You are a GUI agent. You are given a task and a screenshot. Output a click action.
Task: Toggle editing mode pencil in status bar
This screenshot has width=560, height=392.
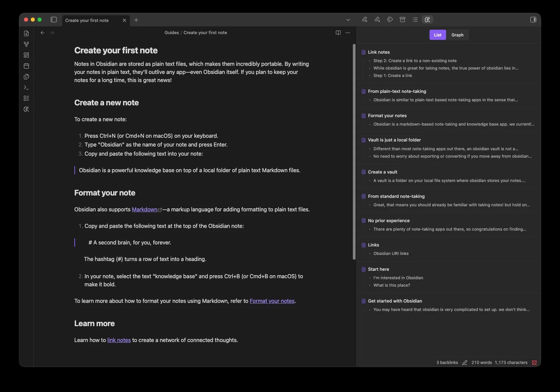click(465, 363)
